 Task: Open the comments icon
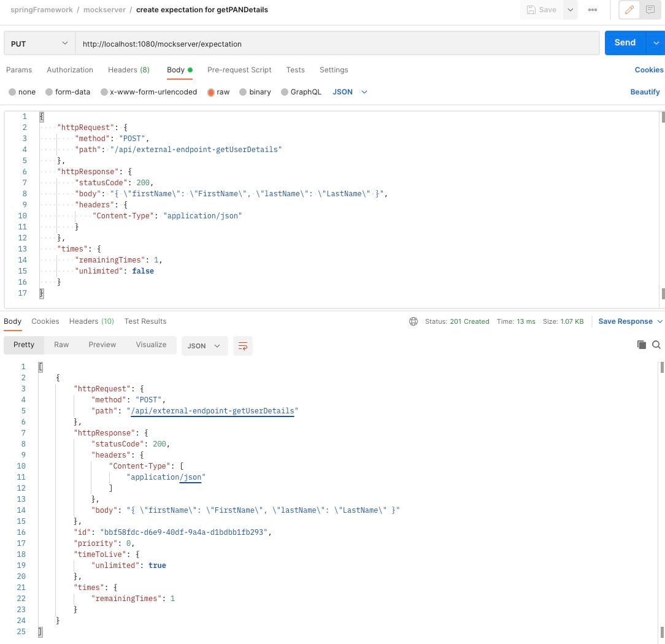(x=650, y=10)
